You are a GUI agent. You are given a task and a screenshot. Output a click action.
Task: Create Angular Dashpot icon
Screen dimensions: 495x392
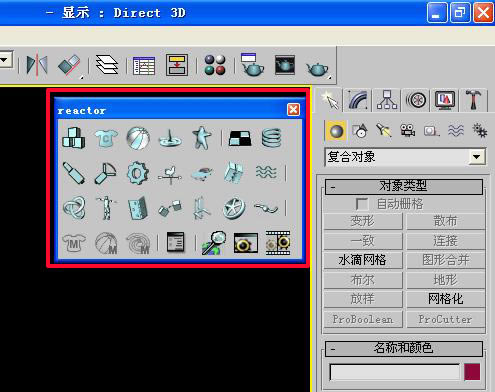(106, 173)
